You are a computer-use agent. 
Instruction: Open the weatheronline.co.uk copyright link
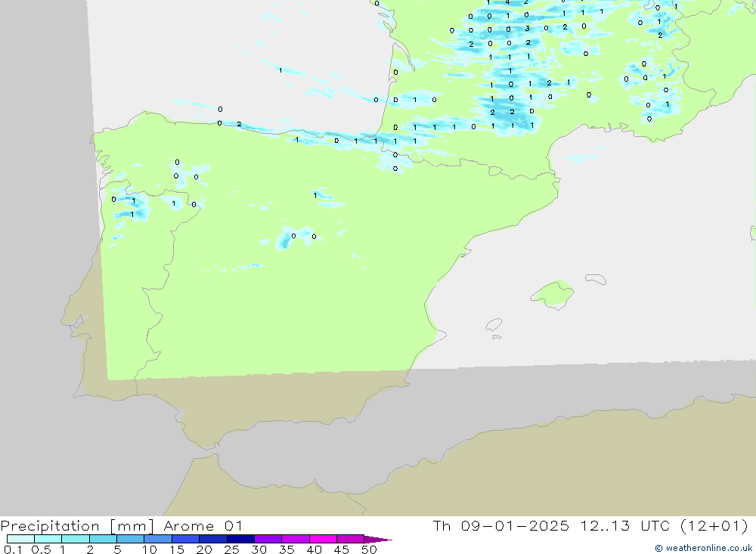tap(703, 548)
